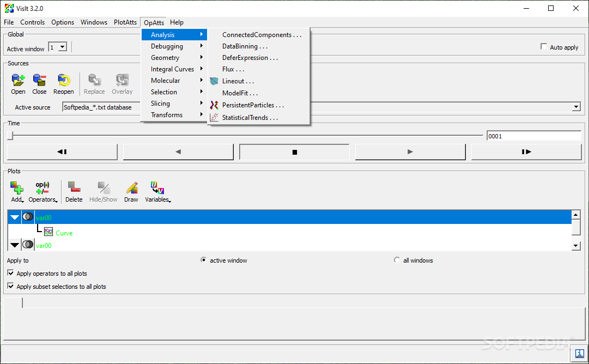Click VisIt application icon in title bar
The width and height of the screenshot is (589, 364).
coord(9,8)
